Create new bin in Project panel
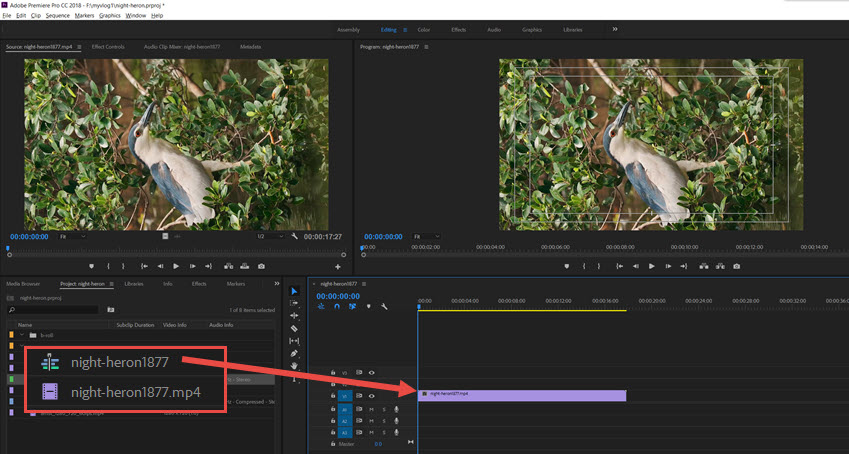849x454 pixels. tap(110, 310)
